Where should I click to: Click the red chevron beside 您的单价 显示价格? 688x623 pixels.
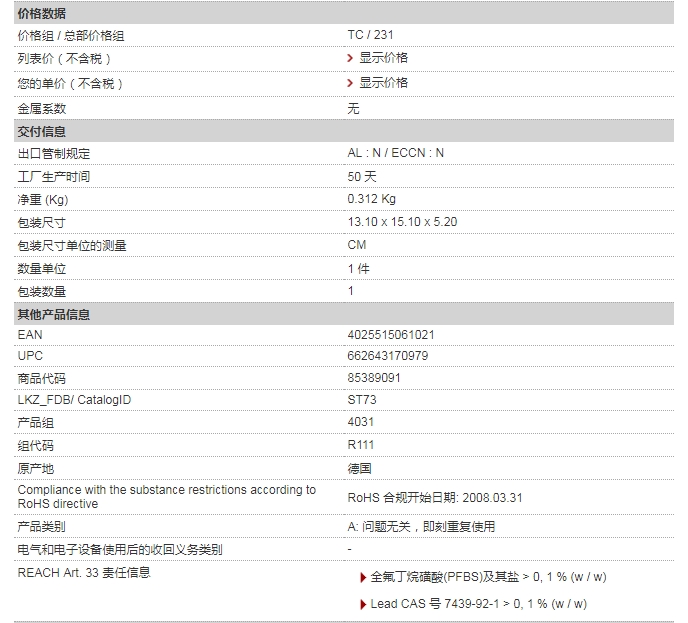pyautogui.click(x=351, y=83)
